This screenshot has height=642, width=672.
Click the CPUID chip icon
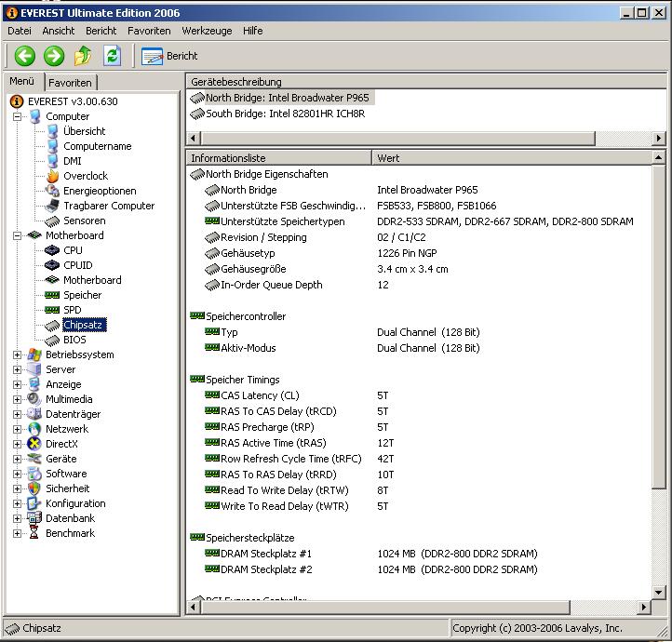tap(52, 265)
